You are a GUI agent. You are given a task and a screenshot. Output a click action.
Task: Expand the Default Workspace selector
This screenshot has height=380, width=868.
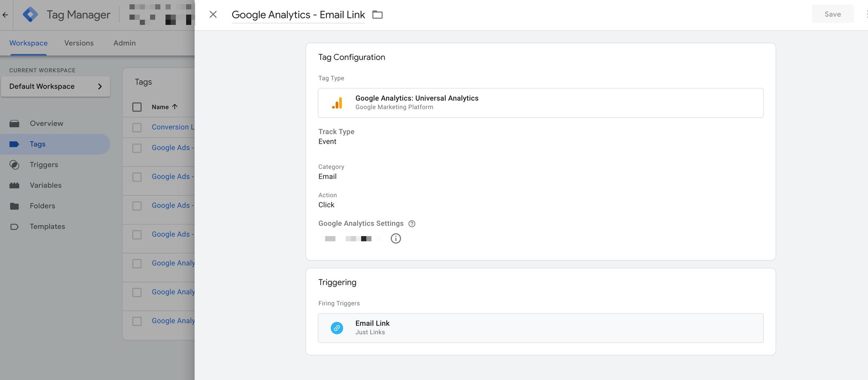coord(56,86)
